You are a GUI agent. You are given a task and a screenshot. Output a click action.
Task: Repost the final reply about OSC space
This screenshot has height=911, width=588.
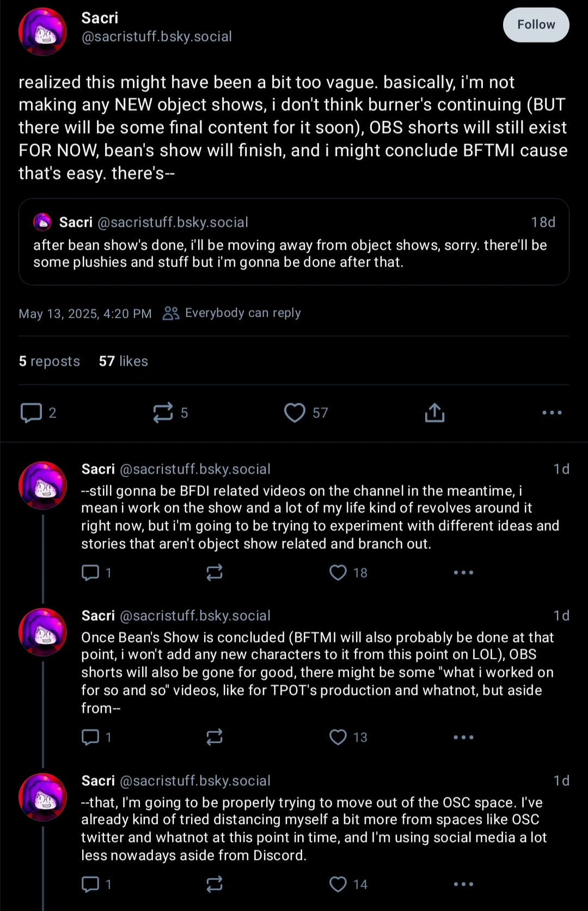coord(215,884)
